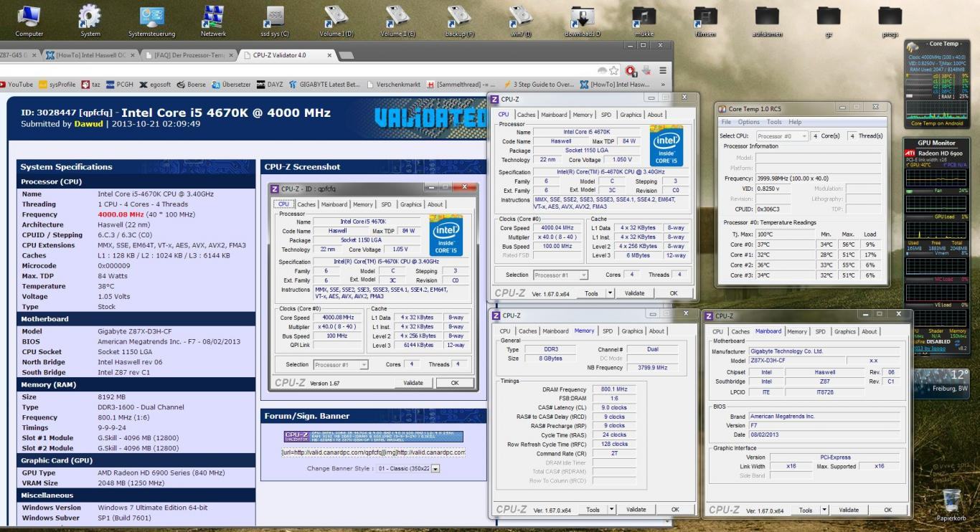Switch to Caches tab in top CPU-Z window

click(526, 115)
